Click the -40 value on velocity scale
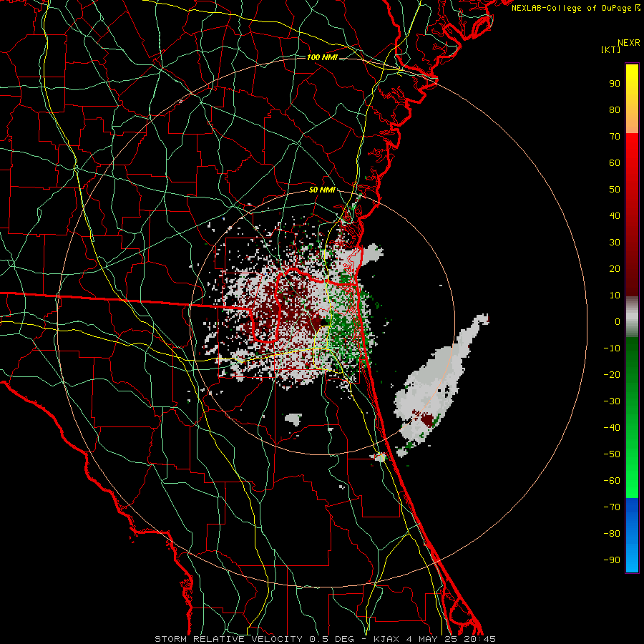This screenshot has height=644, width=644. 612,428
